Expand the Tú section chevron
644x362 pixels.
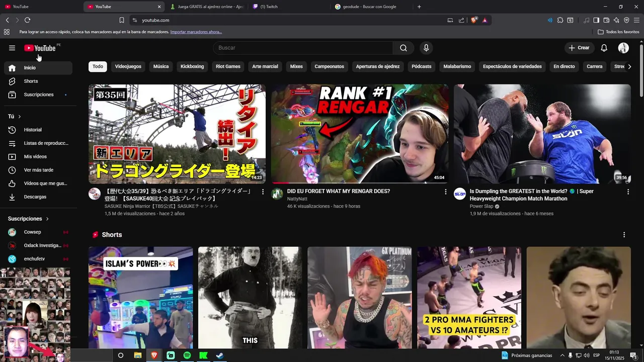click(x=20, y=117)
